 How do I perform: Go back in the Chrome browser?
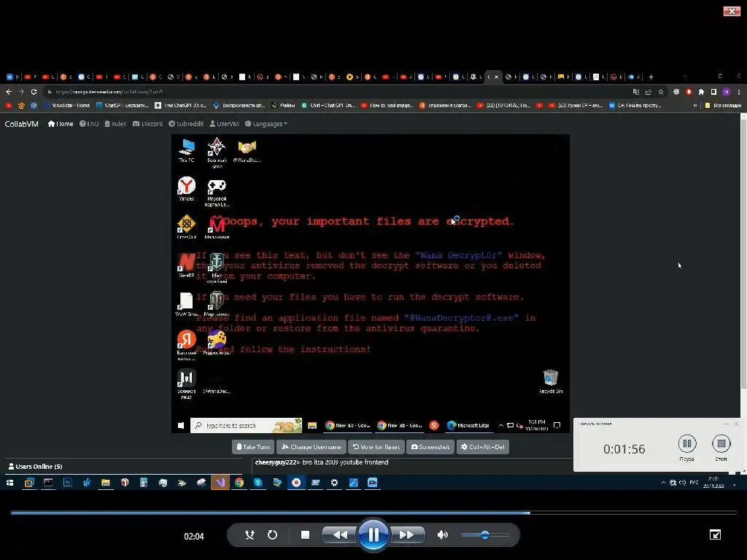pyautogui.click(x=9, y=91)
